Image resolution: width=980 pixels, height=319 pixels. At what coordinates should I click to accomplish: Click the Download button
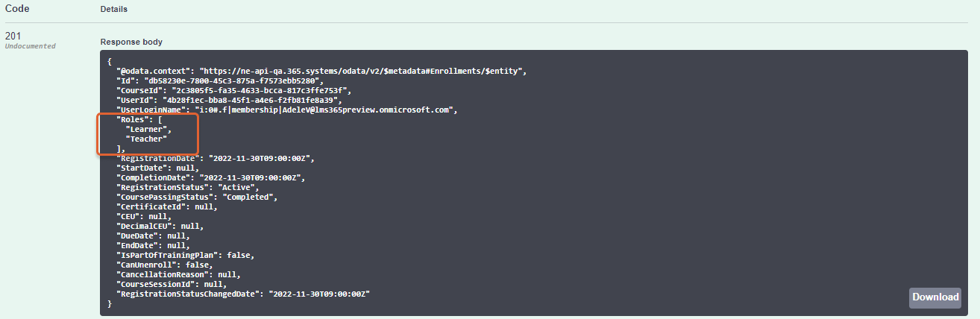pos(935,297)
